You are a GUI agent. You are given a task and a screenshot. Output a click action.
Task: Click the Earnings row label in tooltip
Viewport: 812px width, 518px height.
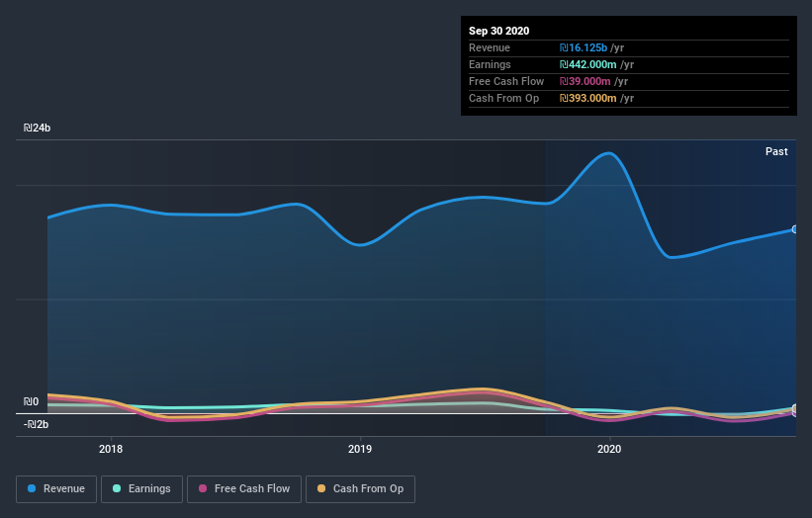490,64
